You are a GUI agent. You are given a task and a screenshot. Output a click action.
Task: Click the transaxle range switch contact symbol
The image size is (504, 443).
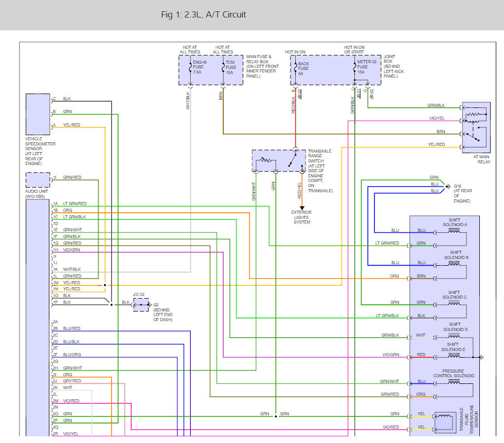(x=293, y=160)
